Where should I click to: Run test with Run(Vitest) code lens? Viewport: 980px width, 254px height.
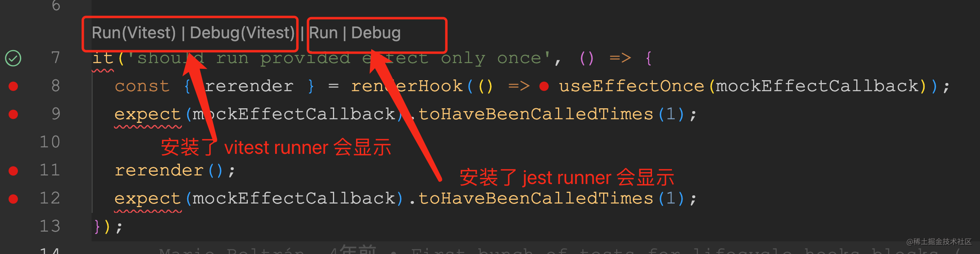[134, 33]
